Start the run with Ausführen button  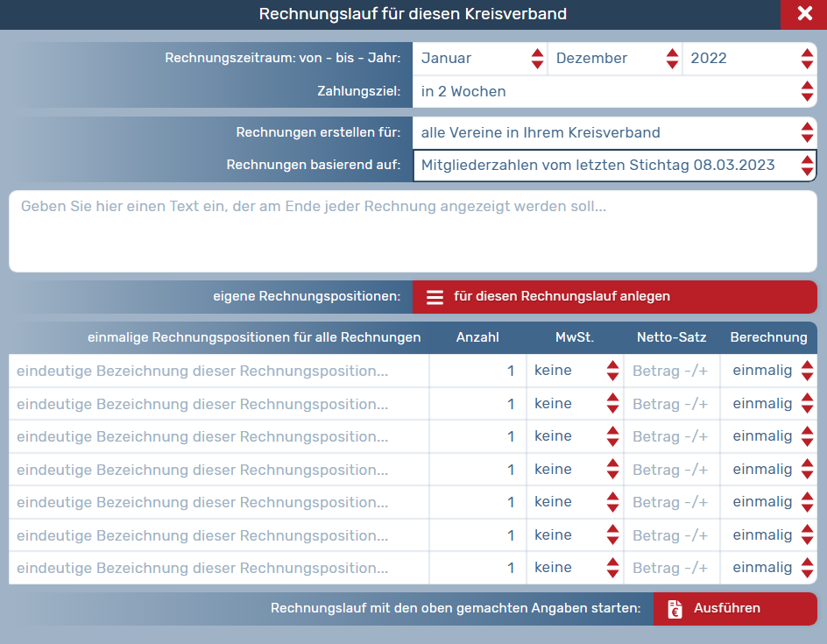click(734, 609)
